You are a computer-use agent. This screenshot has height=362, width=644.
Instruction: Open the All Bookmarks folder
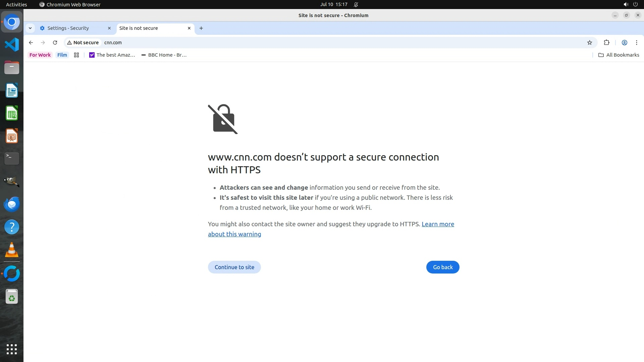[x=619, y=55]
